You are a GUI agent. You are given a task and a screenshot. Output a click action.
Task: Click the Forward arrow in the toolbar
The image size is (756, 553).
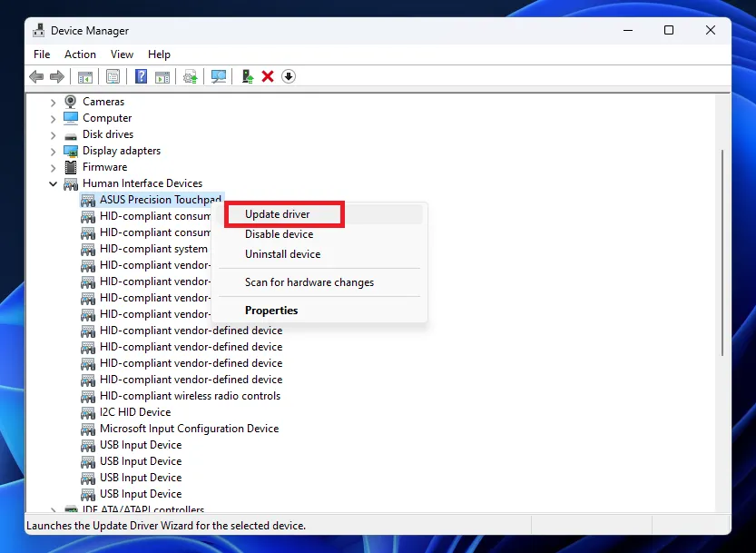(57, 76)
